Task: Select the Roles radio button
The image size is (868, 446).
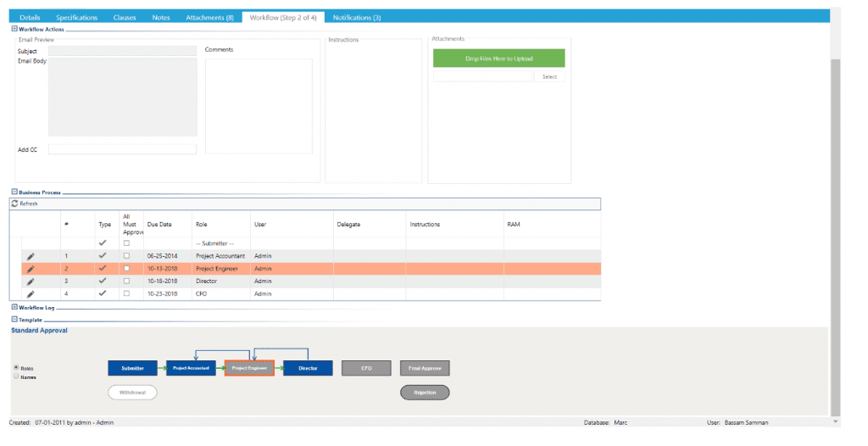Action: [x=16, y=367]
